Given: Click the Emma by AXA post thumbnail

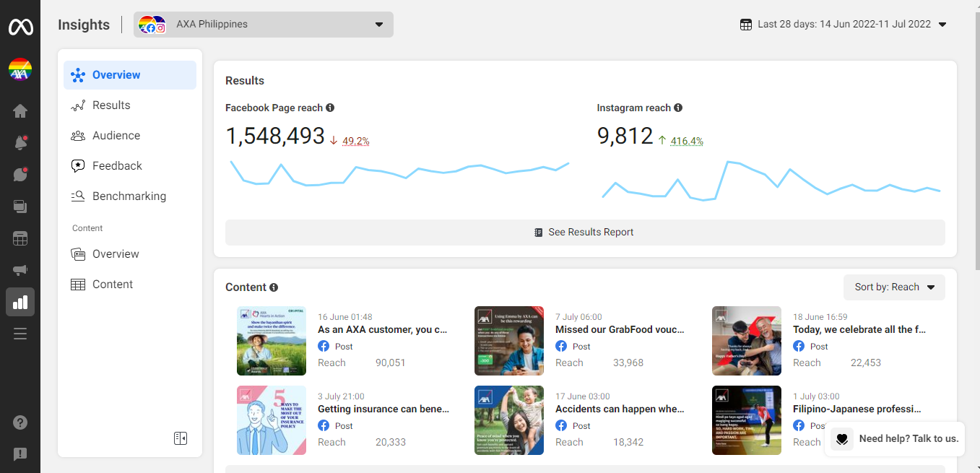Looking at the screenshot, I should pos(509,341).
